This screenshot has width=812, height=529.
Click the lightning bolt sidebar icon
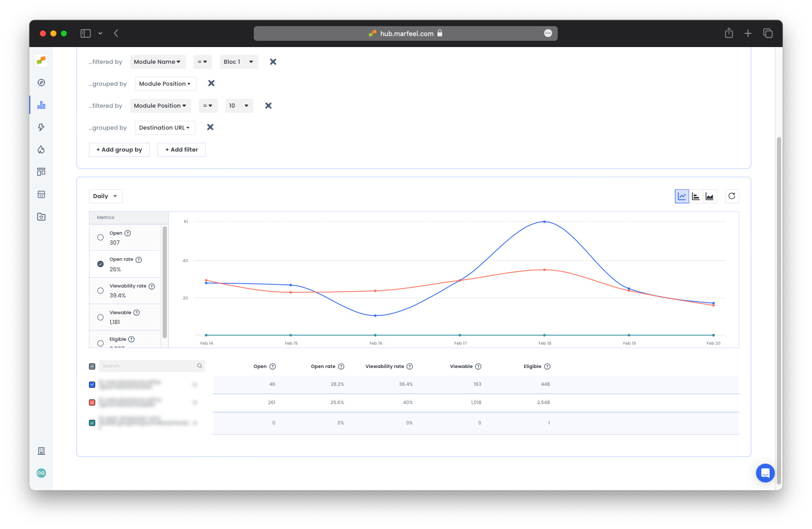click(41, 127)
